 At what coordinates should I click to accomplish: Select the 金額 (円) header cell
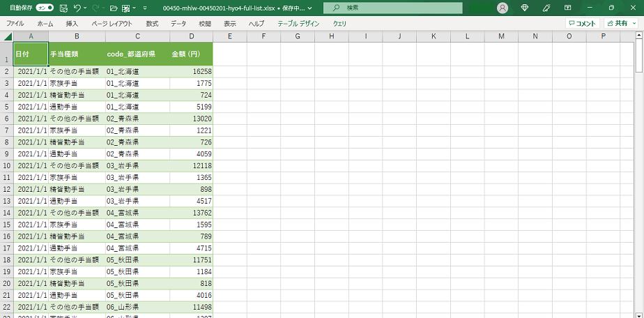click(x=190, y=54)
